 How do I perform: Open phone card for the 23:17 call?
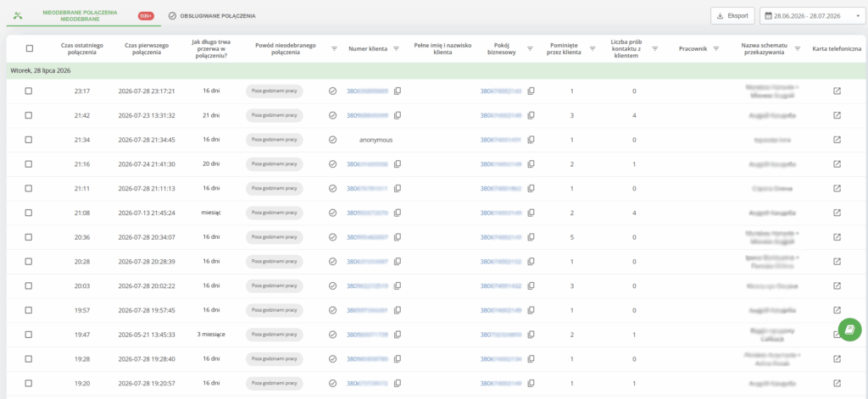tap(837, 91)
